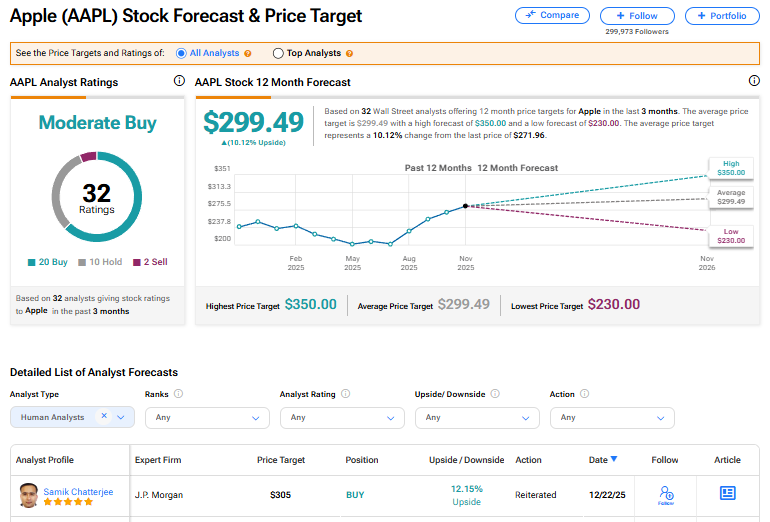Sort the table by Date column arrow
This screenshot has width=770, height=522.
(613, 460)
